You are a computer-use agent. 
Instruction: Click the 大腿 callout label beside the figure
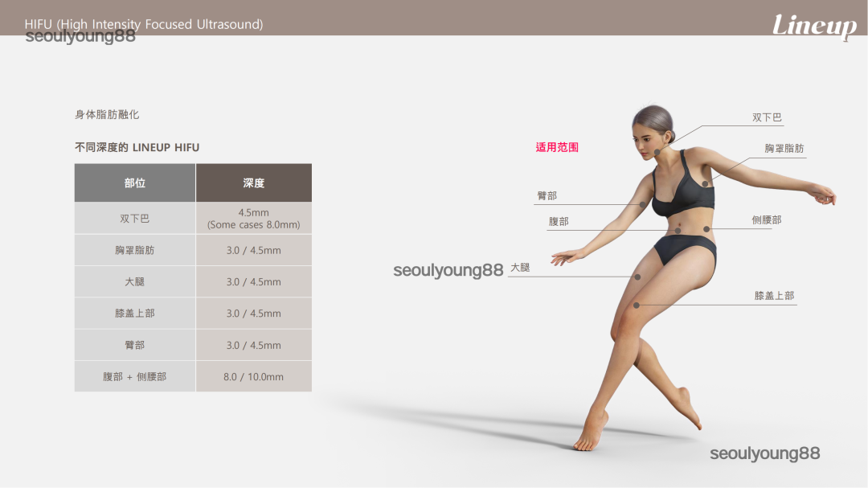pyautogui.click(x=520, y=268)
